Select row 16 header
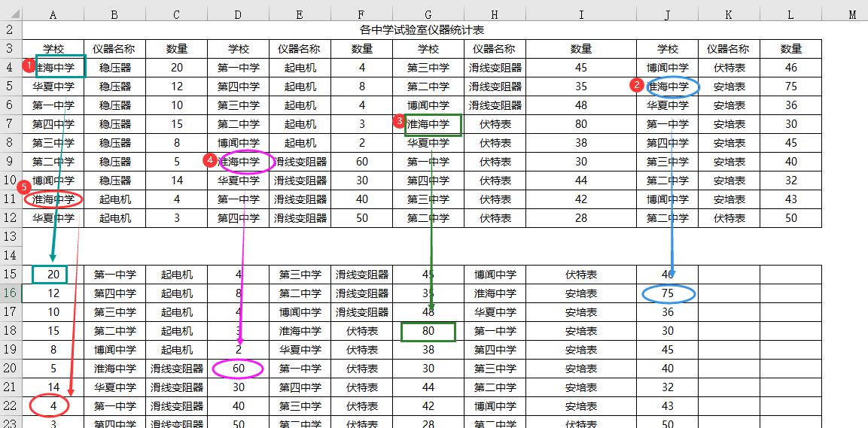The width and height of the screenshot is (868, 428). [x=11, y=293]
